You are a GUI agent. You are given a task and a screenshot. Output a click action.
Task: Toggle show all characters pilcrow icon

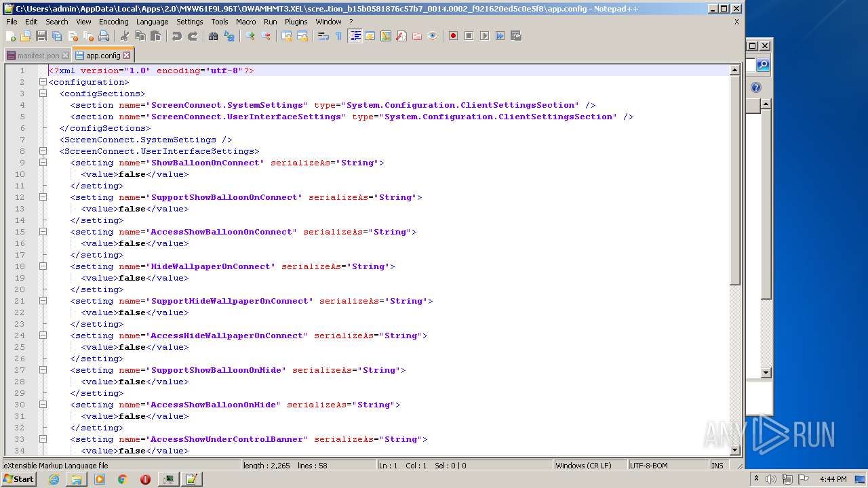[x=338, y=36]
